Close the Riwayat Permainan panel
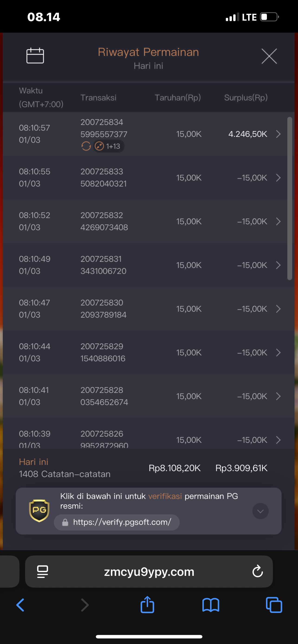Screen dimensions: 298x644 point(269,56)
